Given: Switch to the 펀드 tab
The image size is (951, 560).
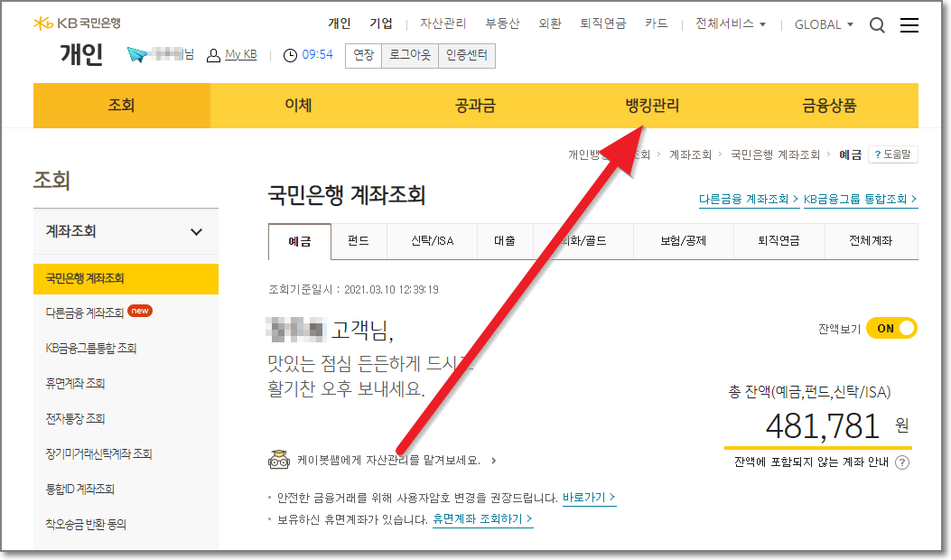Looking at the screenshot, I should coord(359,241).
